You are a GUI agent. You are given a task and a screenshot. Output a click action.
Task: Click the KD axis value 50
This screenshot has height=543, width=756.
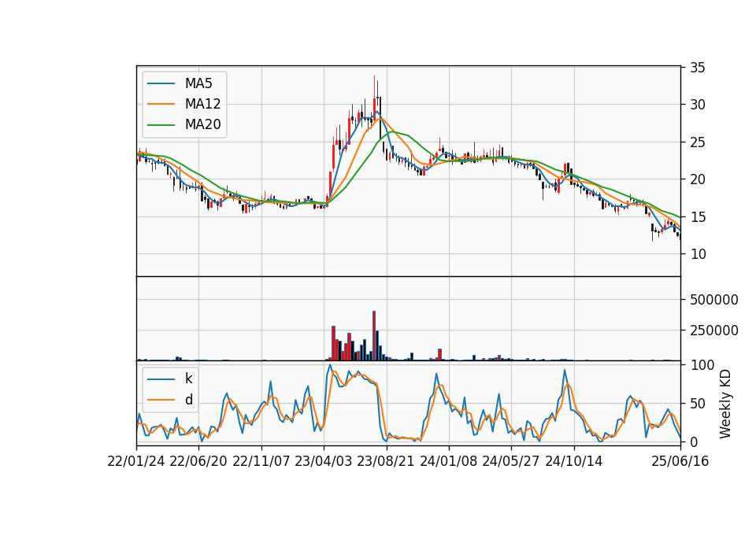click(697, 403)
